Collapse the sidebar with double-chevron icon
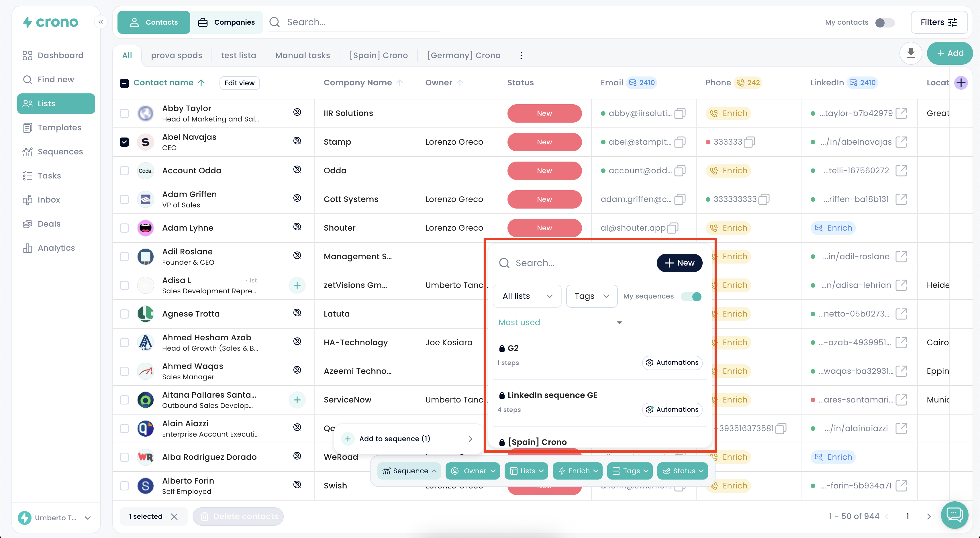Screen dimensions: 980x538 tap(101, 22)
